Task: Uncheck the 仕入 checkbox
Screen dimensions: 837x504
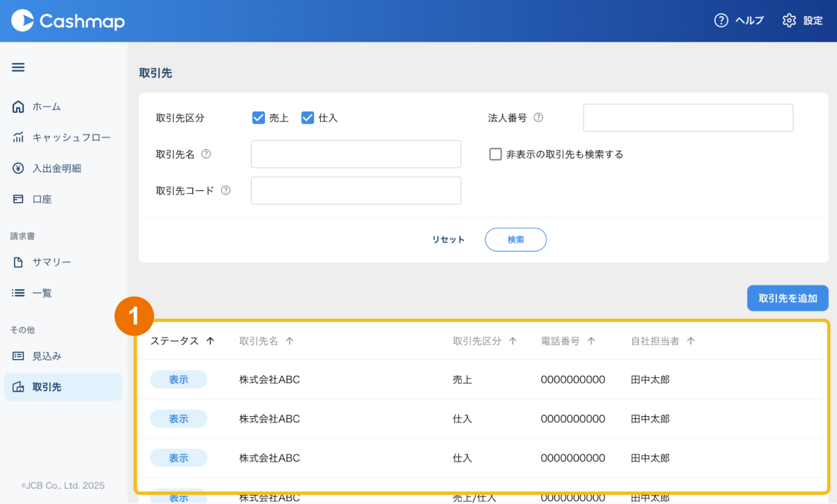Action: tap(308, 118)
